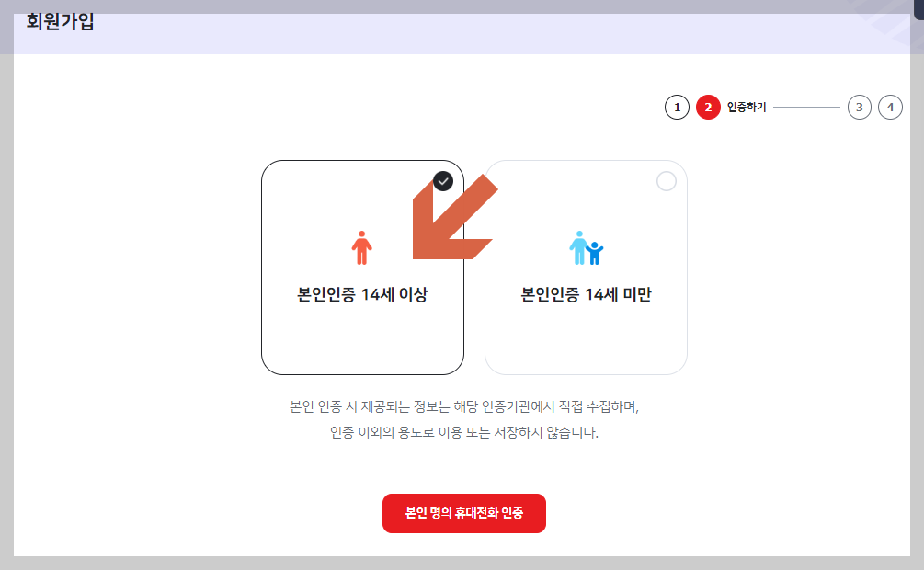This screenshot has height=570, width=924.
Task: Click the black checkmark badge on selected card
Action: tap(443, 181)
